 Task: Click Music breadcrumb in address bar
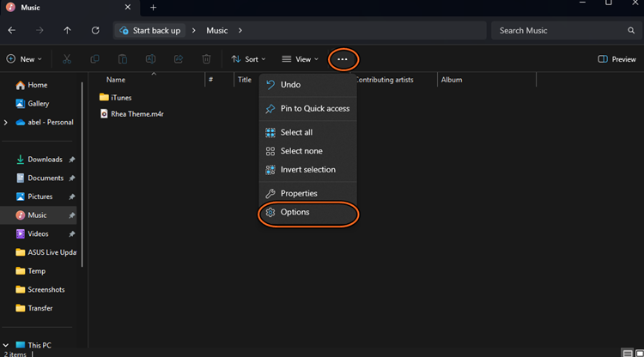(x=217, y=30)
